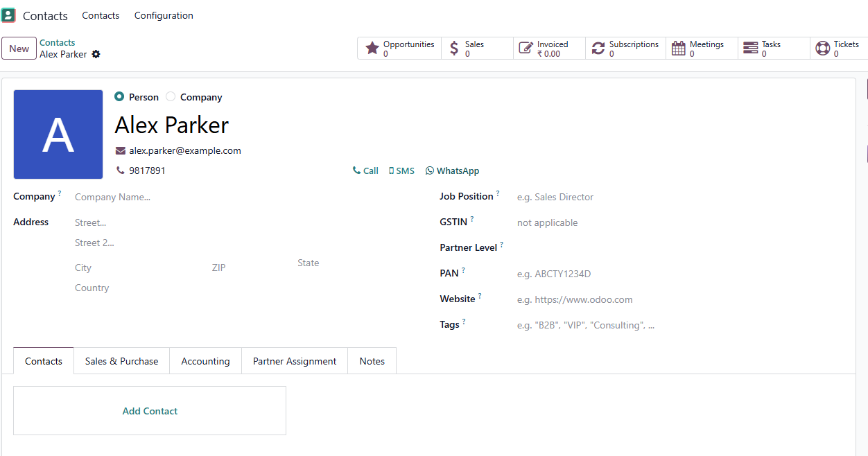Open the Invoiced ₹ 0.00 stat button
This screenshot has height=456, width=868.
click(549, 49)
